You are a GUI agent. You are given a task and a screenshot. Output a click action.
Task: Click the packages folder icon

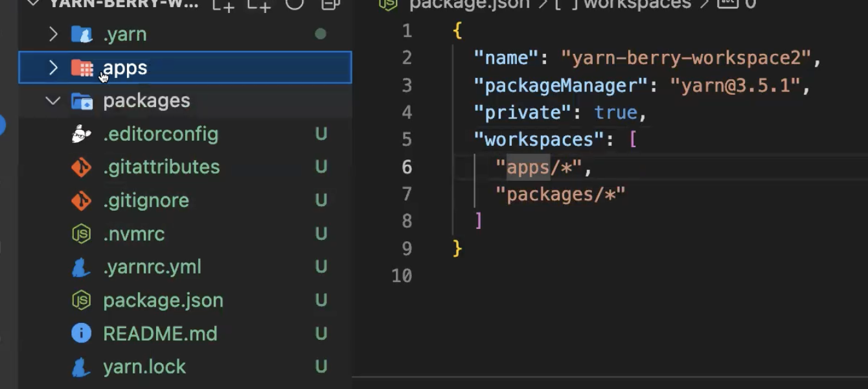click(82, 101)
